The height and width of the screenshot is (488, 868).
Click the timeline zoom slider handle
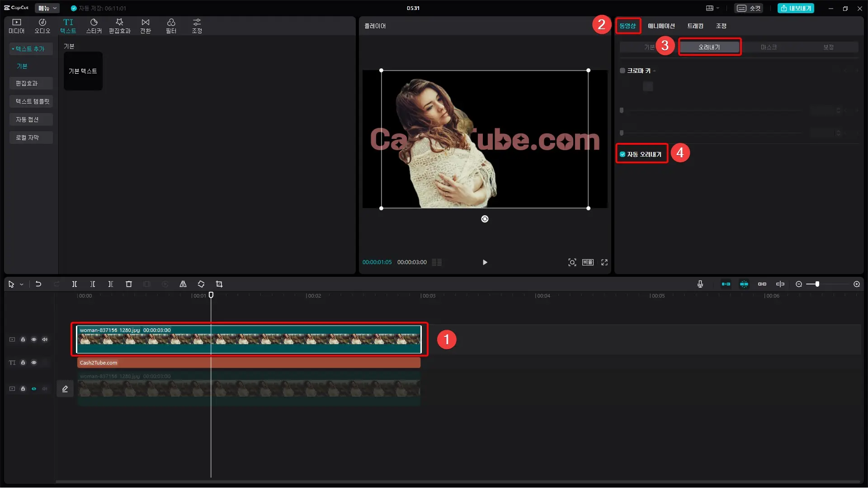click(817, 284)
